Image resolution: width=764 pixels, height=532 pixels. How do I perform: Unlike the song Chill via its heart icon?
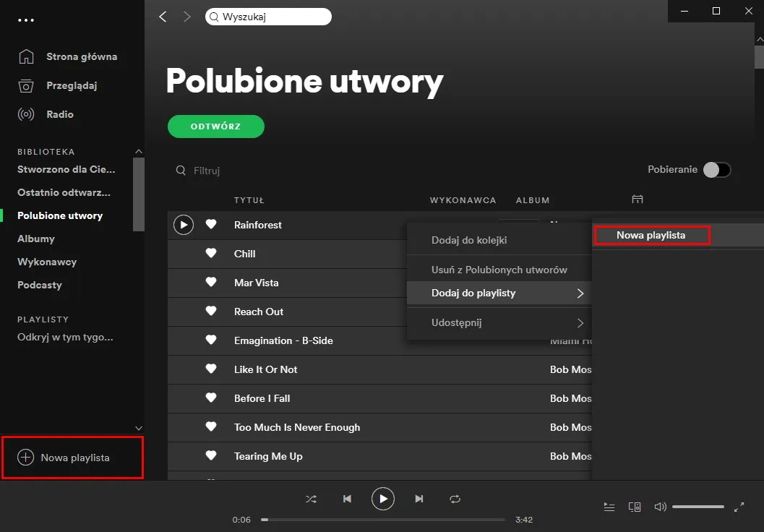[x=210, y=254]
